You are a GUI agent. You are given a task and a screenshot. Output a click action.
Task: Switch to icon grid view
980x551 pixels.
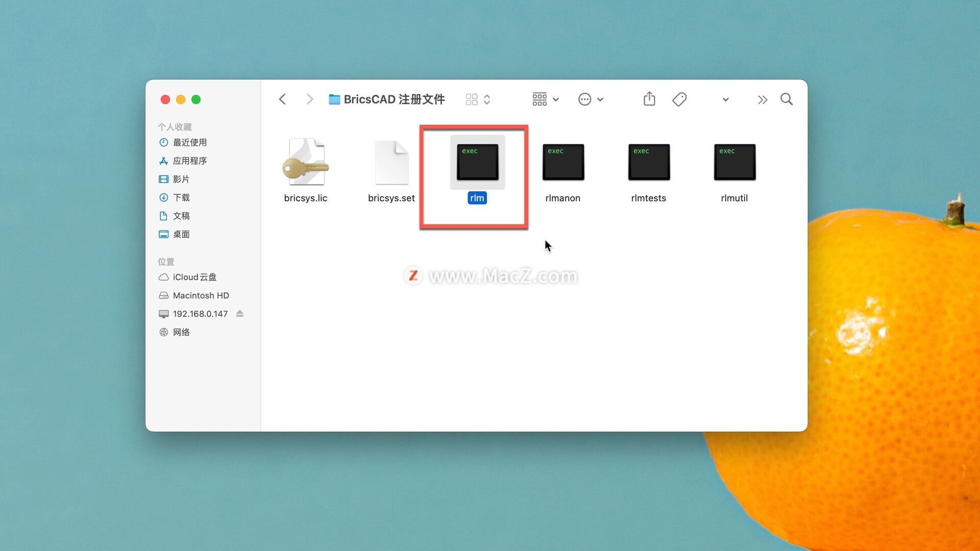point(472,99)
